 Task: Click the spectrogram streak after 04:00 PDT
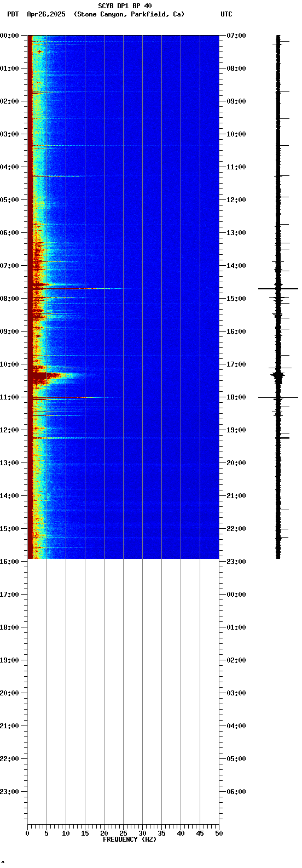[x=57, y=176]
